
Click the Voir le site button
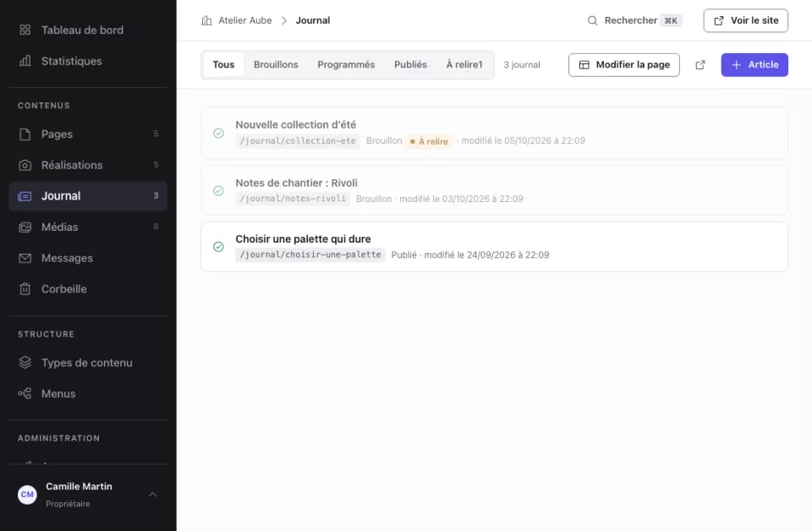tap(746, 20)
